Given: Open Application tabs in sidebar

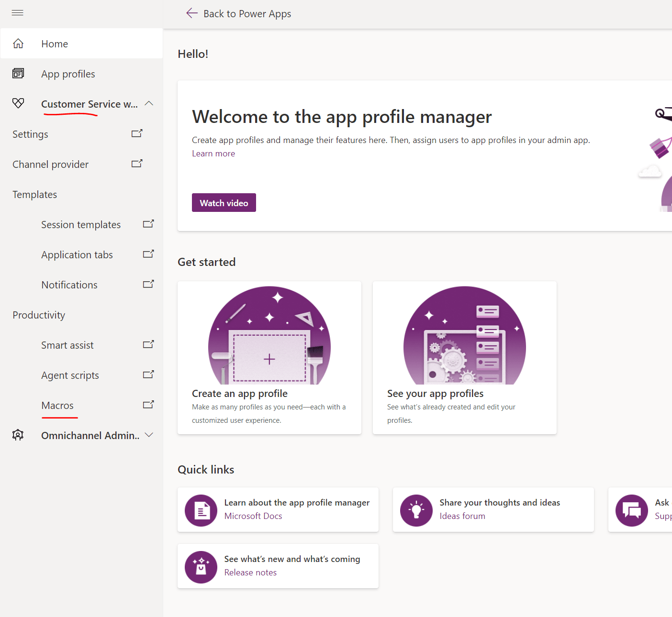Looking at the screenshot, I should point(77,254).
